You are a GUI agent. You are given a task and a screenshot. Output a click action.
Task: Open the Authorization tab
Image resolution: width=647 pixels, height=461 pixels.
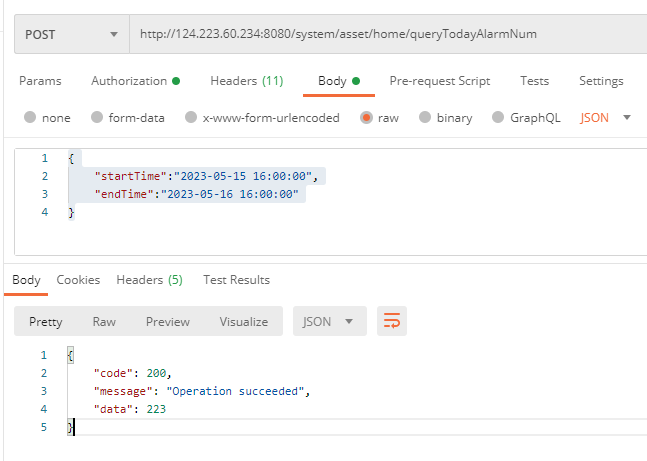(135, 81)
